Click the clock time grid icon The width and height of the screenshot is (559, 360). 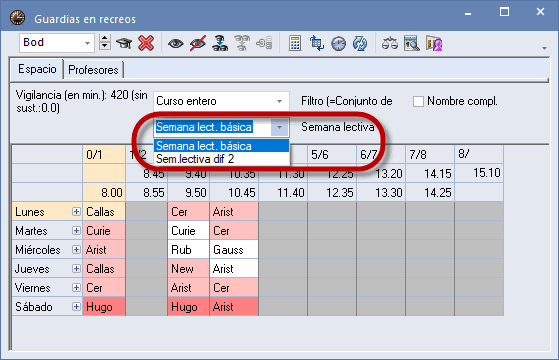pyautogui.click(x=338, y=43)
